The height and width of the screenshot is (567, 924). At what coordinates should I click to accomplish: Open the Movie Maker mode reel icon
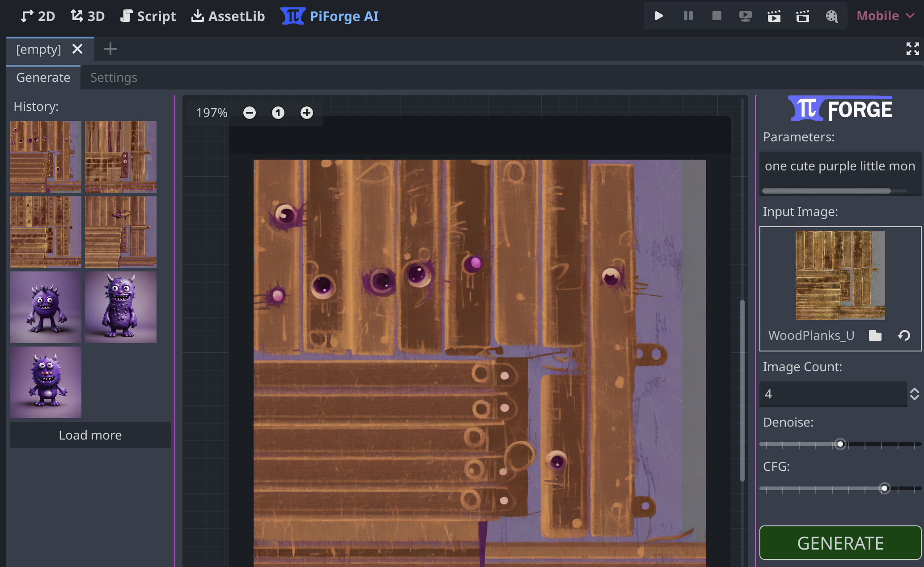(831, 16)
